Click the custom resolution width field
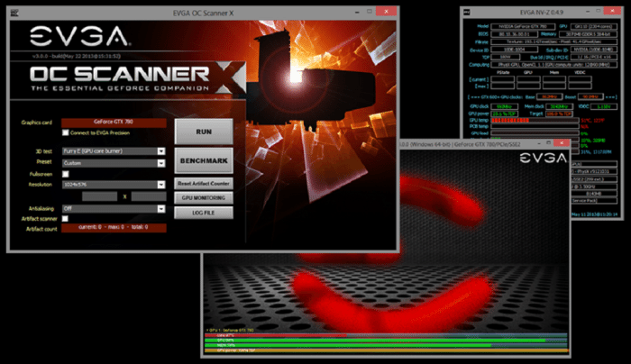The height and width of the screenshot is (364, 631). tap(100, 196)
